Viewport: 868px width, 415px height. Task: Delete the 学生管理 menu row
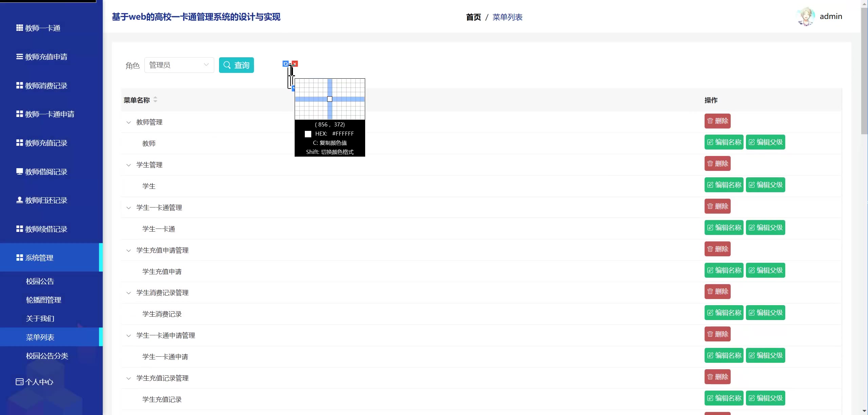click(717, 164)
